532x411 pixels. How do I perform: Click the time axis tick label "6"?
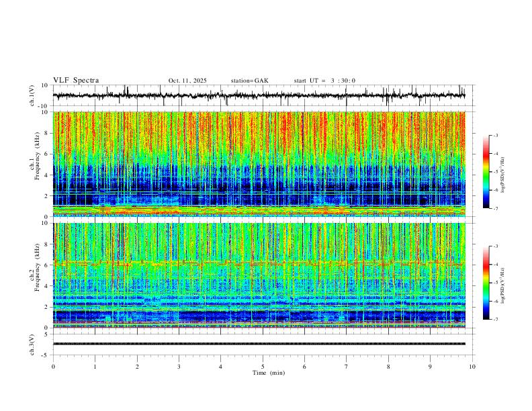[x=304, y=367]
